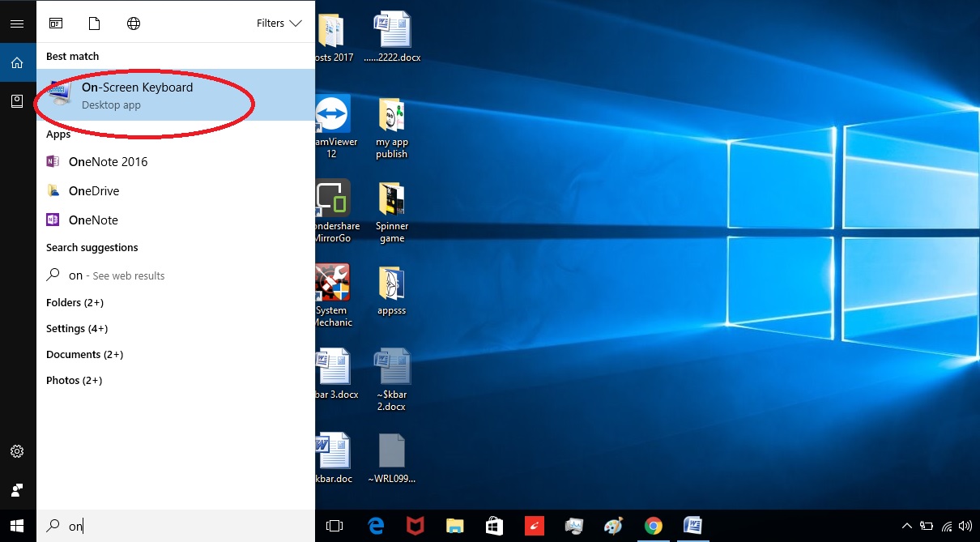Launch Microsoft Edge from the taskbar
The width and height of the screenshot is (980, 542).
click(376, 526)
